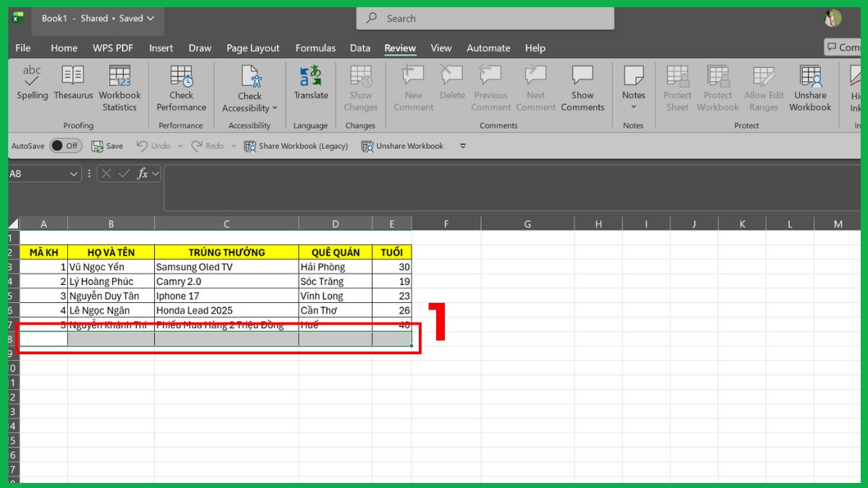View Workbook Statistics
This screenshot has width=868, height=488.
click(x=119, y=86)
